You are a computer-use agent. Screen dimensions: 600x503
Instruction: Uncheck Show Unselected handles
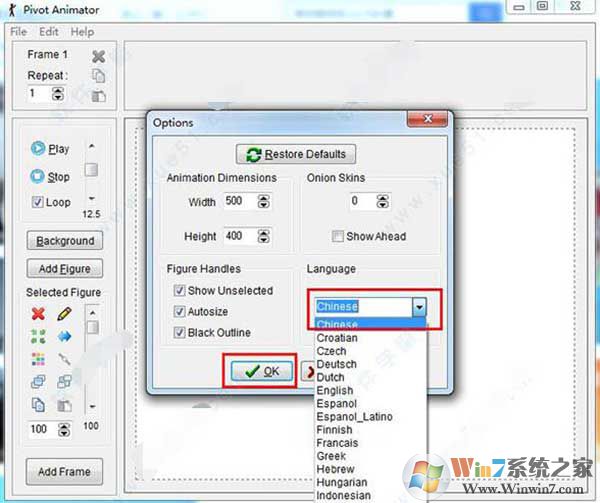179,290
